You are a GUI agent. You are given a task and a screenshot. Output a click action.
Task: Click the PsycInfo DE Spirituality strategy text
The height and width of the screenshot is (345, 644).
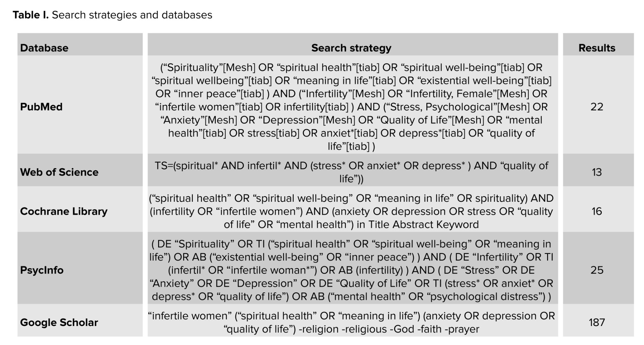[x=351, y=270]
